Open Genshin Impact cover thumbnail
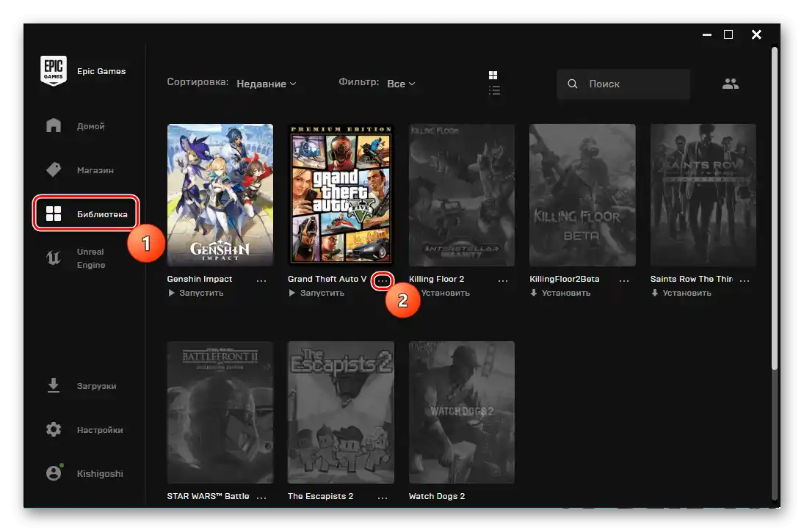Image resolution: width=804 pixels, height=532 pixels. (220, 194)
